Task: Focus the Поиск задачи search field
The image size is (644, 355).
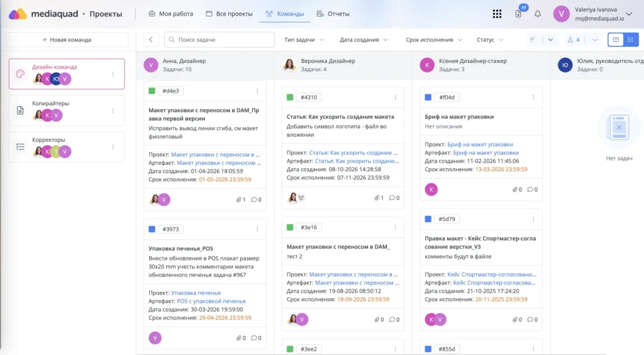Action: point(219,40)
